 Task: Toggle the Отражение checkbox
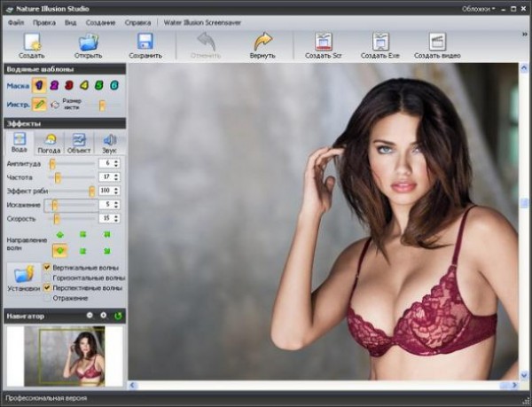pos(47,299)
